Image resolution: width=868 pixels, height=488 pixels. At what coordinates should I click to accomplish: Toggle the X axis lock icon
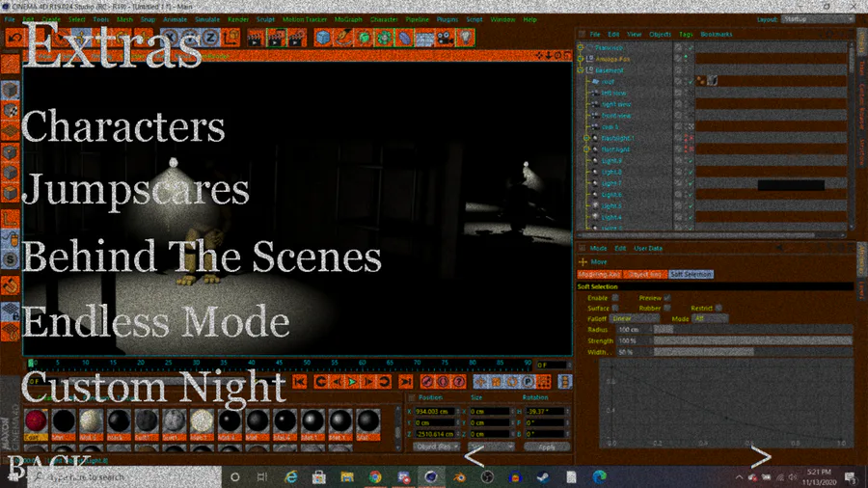(170, 38)
